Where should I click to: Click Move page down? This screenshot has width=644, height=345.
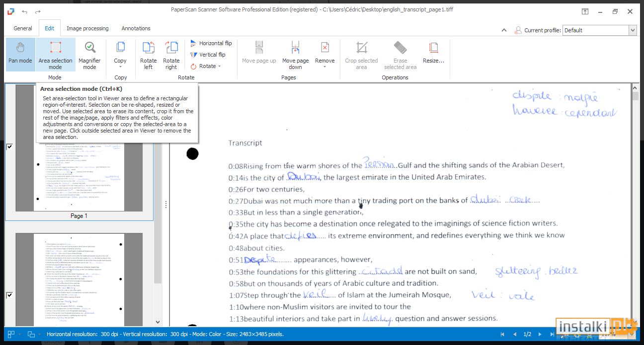point(295,54)
